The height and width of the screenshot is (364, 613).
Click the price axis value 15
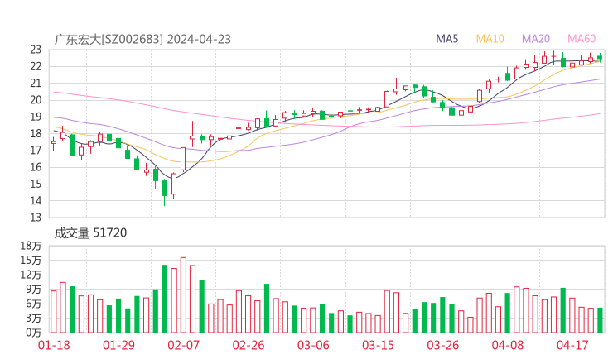(x=36, y=184)
